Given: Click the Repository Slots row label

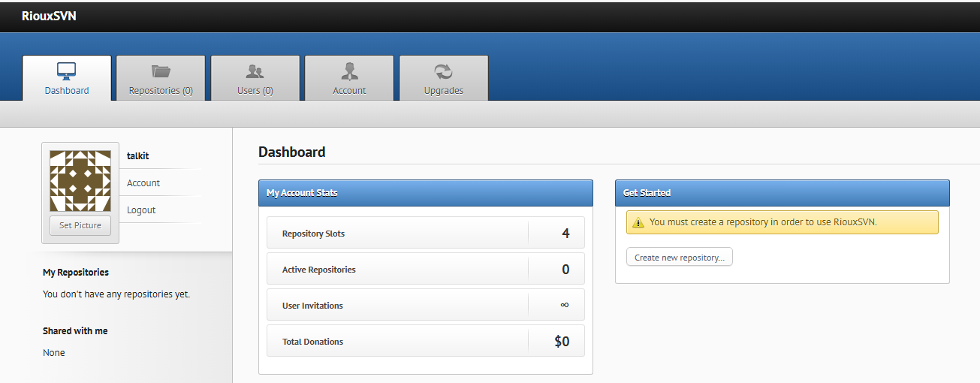Looking at the screenshot, I should pyautogui.click(x=313, y=234).
